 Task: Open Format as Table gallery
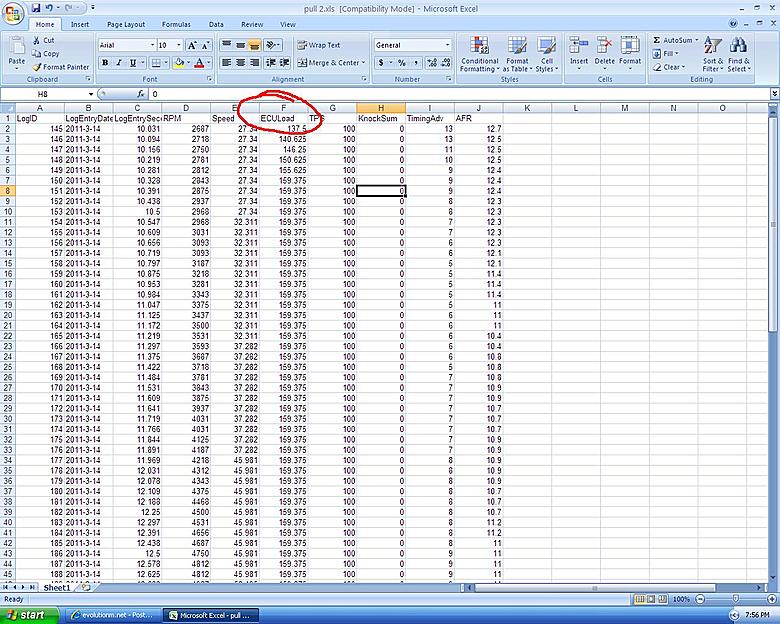pyautogui.click(x=517, y=54)
